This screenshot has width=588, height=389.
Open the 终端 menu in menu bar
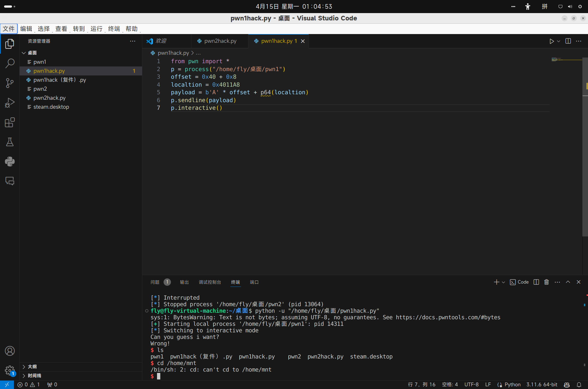[x=114, y=29]
